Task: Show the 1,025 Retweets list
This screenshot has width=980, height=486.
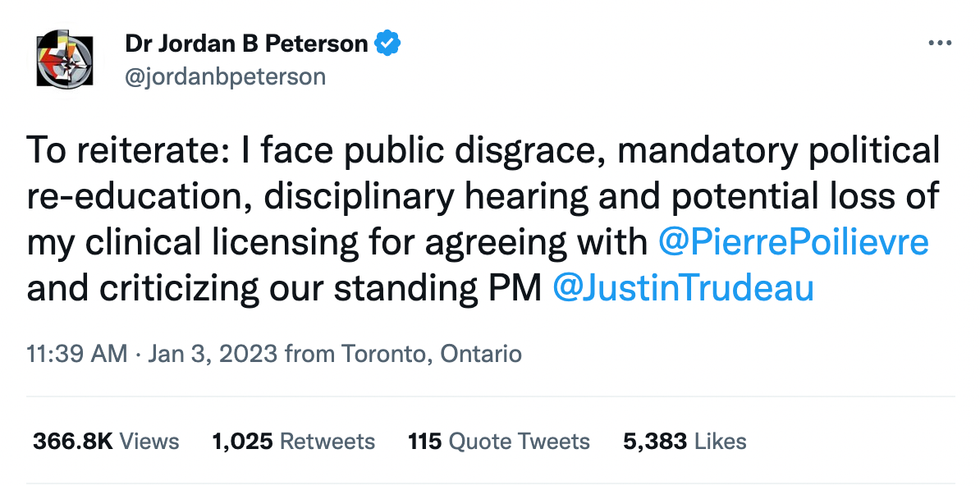Action: pos(294,441)
